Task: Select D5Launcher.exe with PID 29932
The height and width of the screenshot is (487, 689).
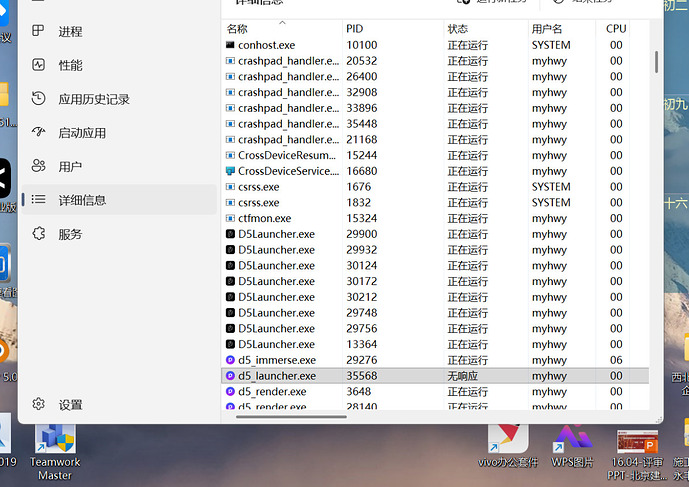Action: [x=435, y=250]
